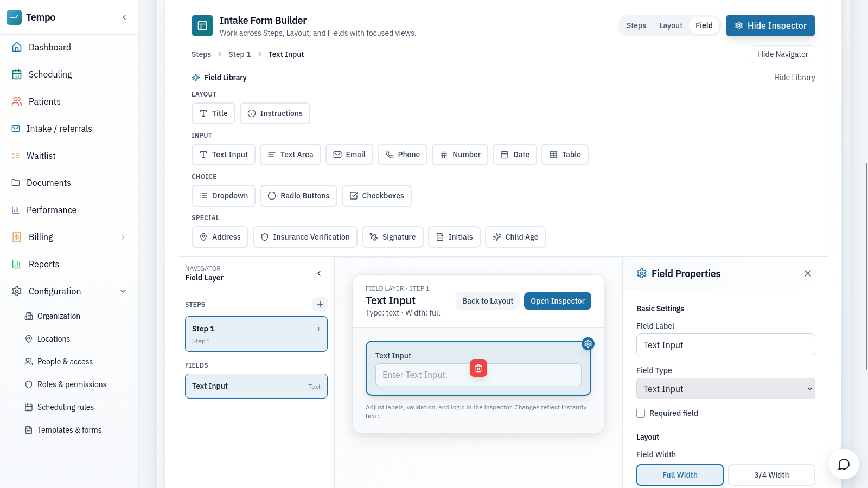868x488 pixels.
Task: Select the Text Input row under Fields
Action: (x=256, y=386)
